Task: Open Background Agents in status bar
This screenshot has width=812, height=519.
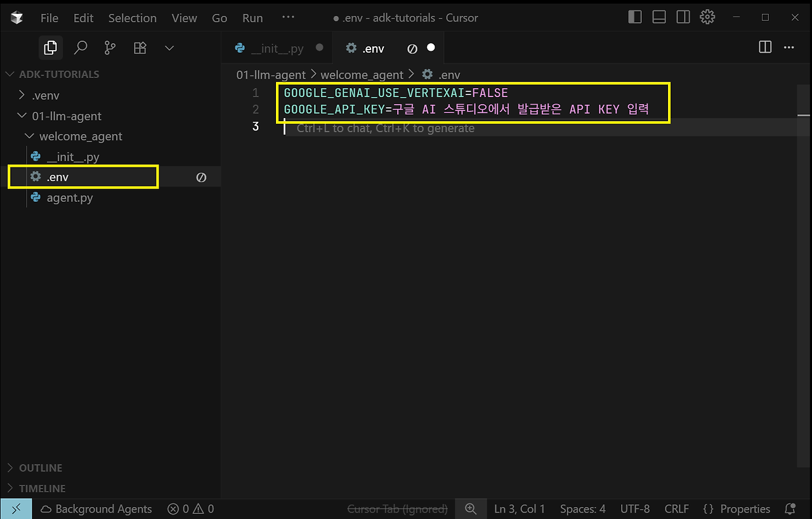Action: (96, 509)
